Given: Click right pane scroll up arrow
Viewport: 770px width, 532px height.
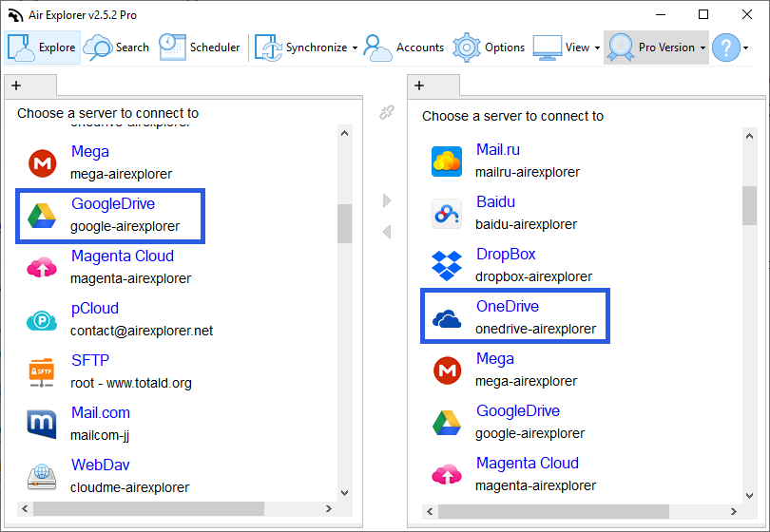Looking at the screenshot, I should 749,136.
